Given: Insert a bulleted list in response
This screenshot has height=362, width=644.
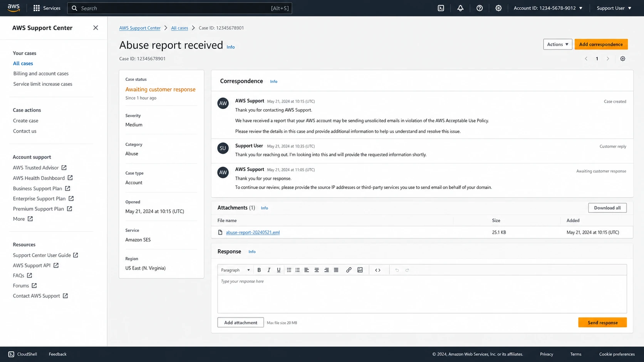Looking at the screenshot, I should 289,270.
